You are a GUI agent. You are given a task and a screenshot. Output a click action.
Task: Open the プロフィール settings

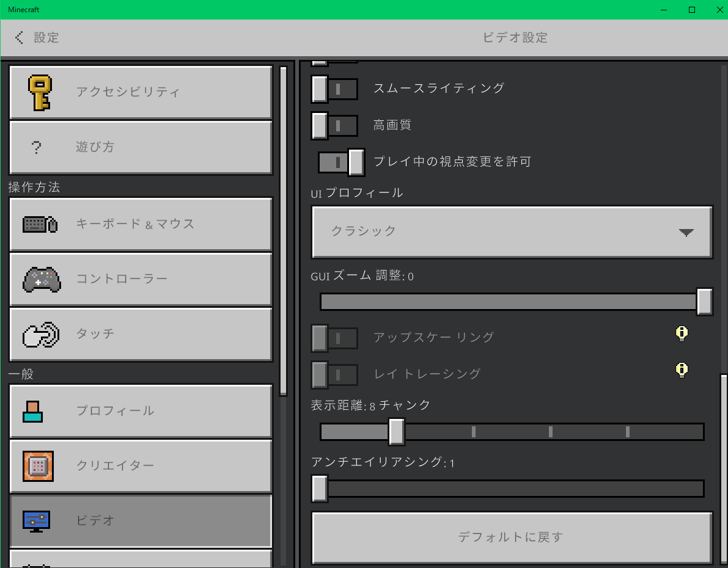[x=141, y=412]
